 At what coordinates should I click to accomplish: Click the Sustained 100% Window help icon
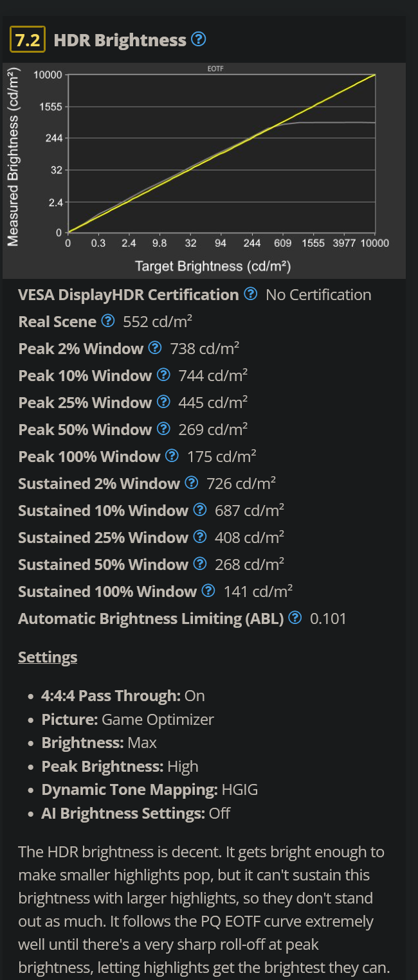[208, 590]
